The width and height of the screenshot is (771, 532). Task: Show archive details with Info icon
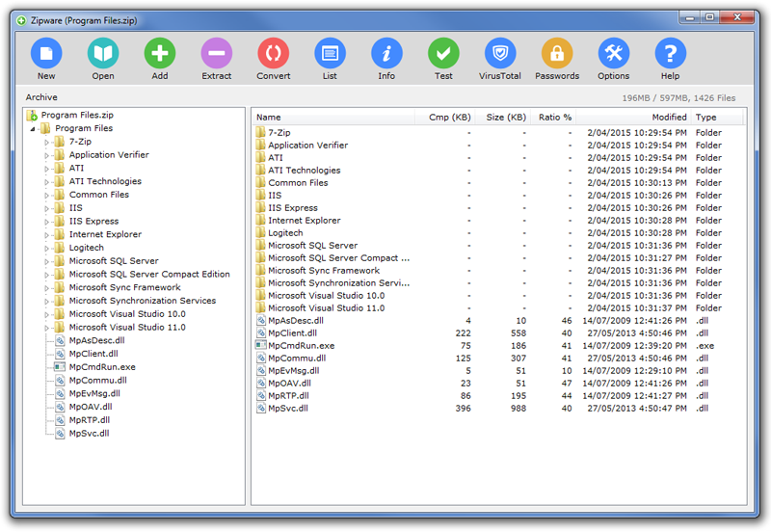[386, 54]
